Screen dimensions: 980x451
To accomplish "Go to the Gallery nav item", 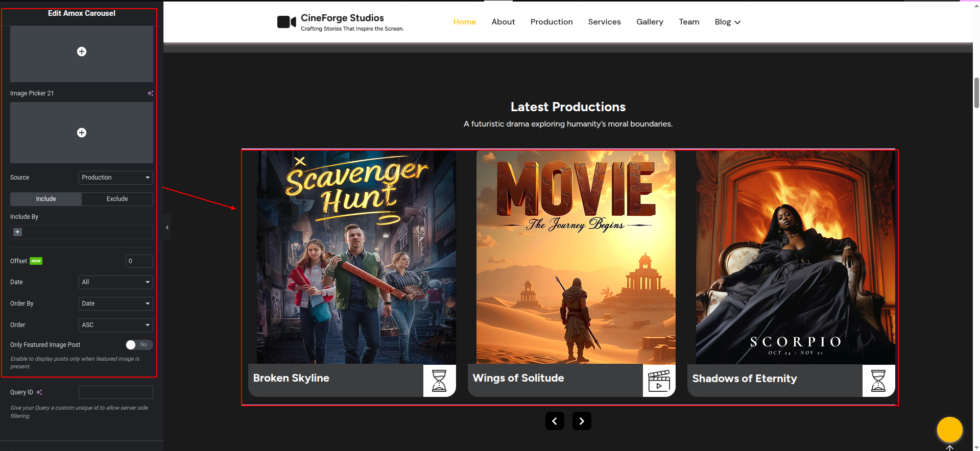I will point(650,22).
